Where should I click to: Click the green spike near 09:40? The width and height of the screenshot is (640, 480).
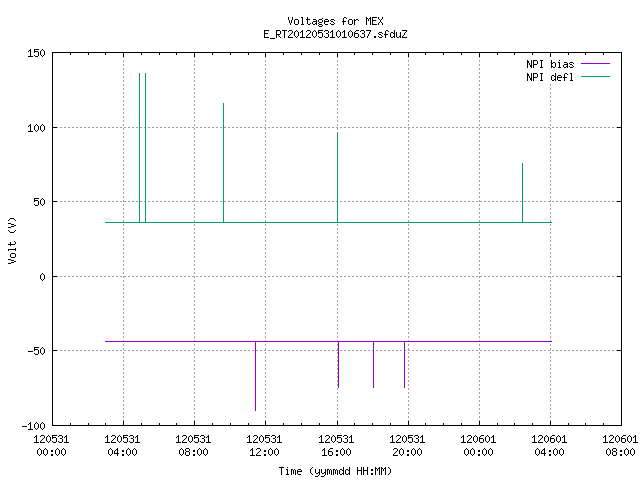[223, 163]
